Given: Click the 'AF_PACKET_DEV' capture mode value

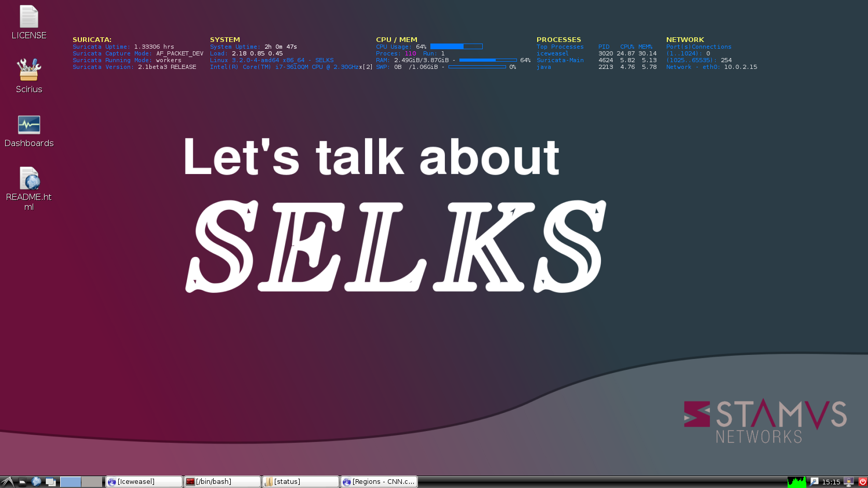Looking at the screenshot, I should coord(180,53).
